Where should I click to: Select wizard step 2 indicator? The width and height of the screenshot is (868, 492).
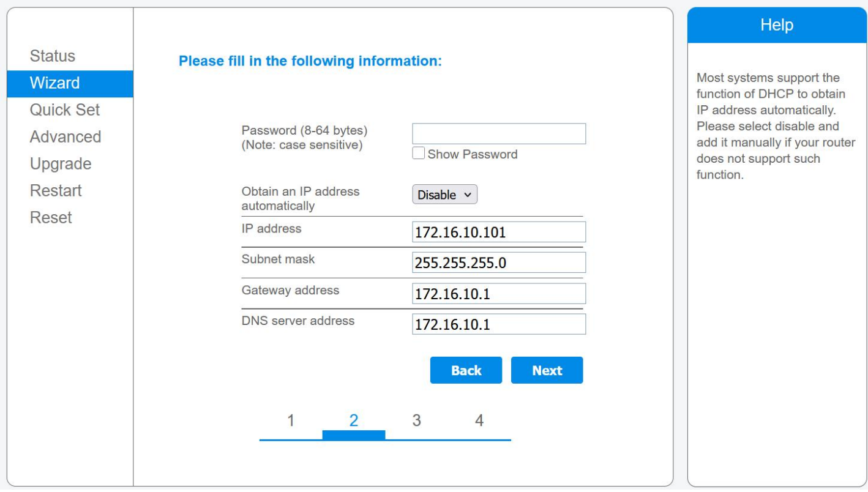(x=354, y=421)
